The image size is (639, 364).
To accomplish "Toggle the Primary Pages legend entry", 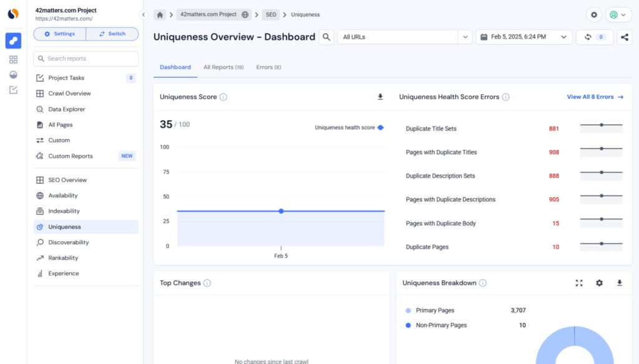I will tap(434, 310).
